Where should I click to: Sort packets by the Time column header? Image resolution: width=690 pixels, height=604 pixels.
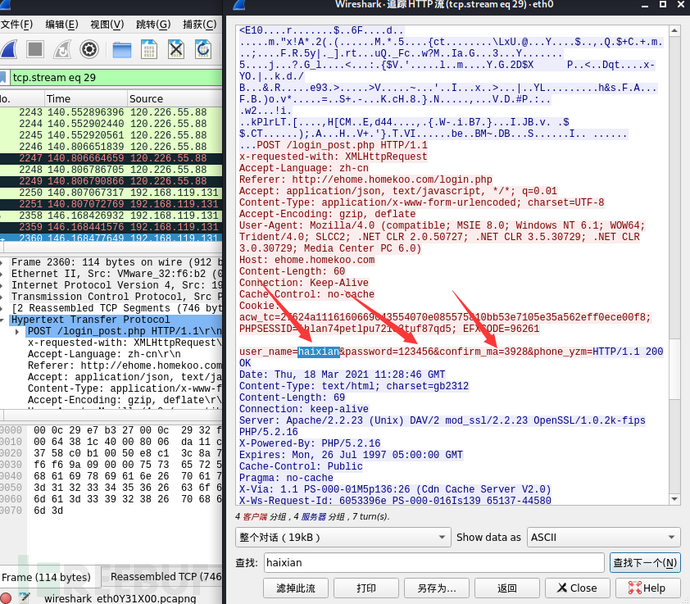pos(86,99)
